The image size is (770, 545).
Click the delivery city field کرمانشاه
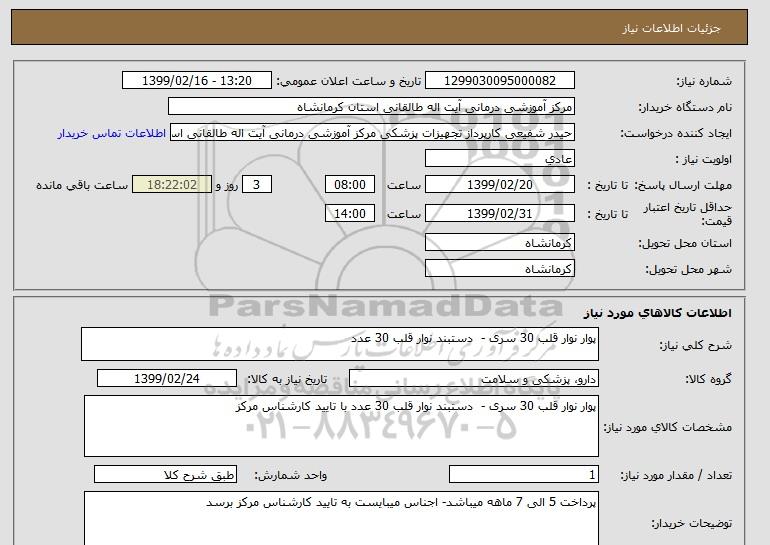point(499,269)
